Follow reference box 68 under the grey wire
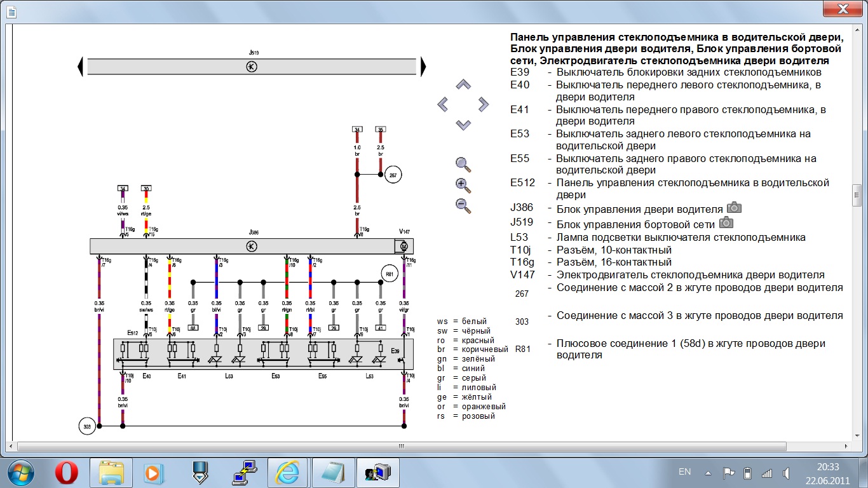Viewport: 868px width, 488px height. pyautogui.click(x=193, y=328)
